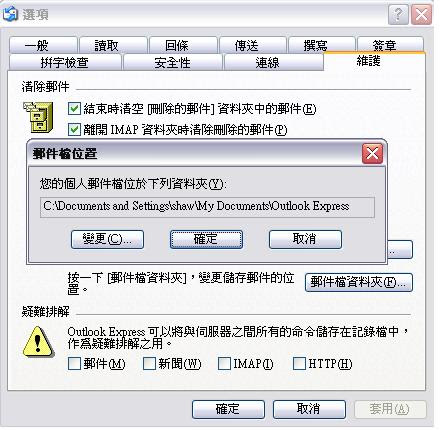Click the filing cabinet icon under 清除郵件
This screenshot has height=430, width=440.
(x=38, y=117)
